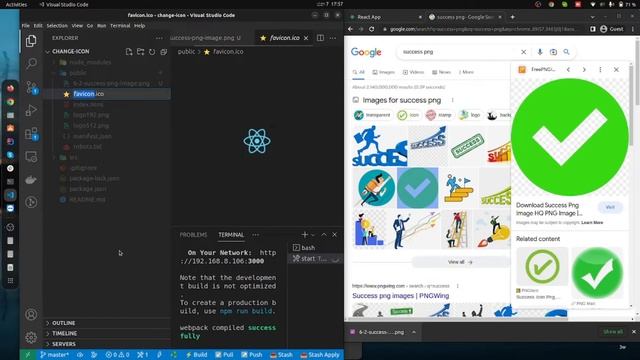Switch to the PROBLEMS panel tab

(x=193, y=235)
